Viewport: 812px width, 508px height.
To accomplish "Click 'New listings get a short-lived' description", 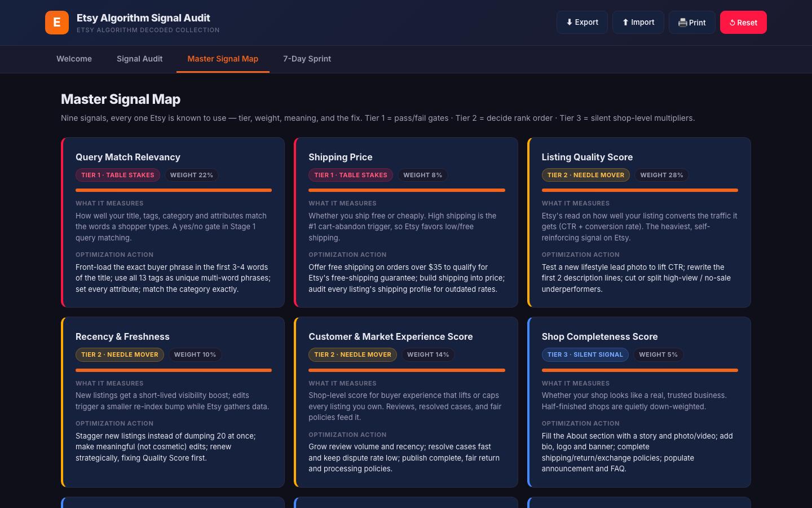I will point(173,401).
